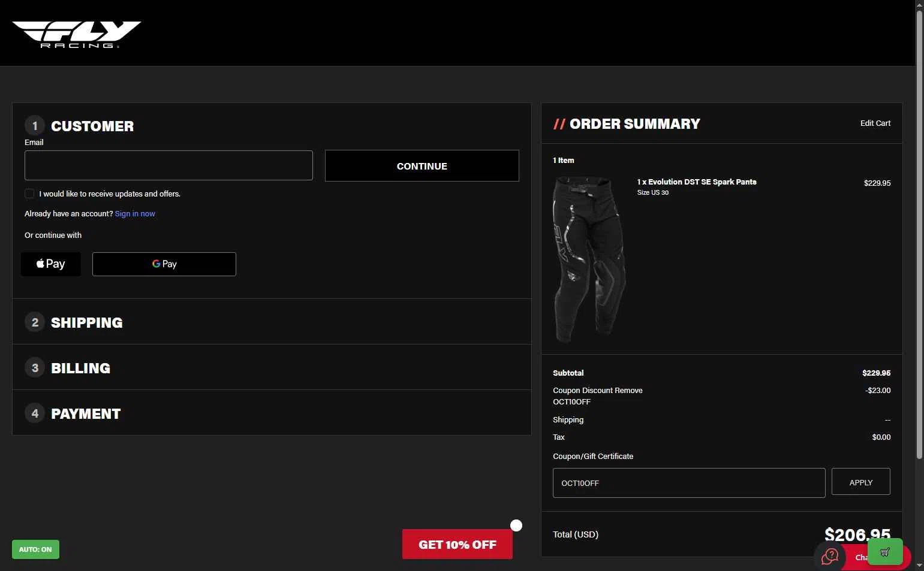
Task: Click the Fly Racing logo
Action: point(76,34)
